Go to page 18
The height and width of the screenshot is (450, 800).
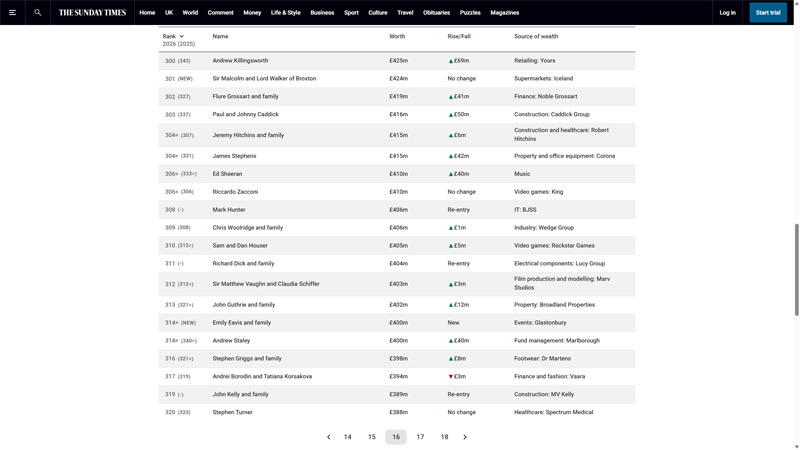(x=444, y=437)
